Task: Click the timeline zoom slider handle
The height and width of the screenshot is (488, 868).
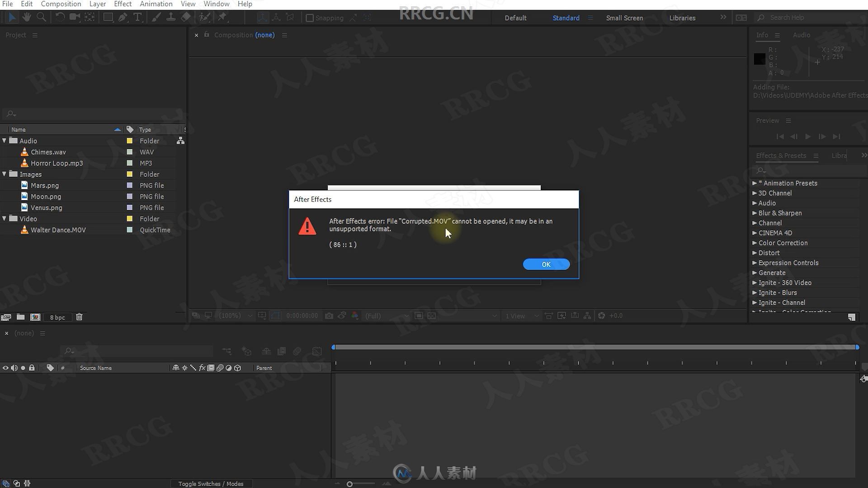Action: point(349,484)
